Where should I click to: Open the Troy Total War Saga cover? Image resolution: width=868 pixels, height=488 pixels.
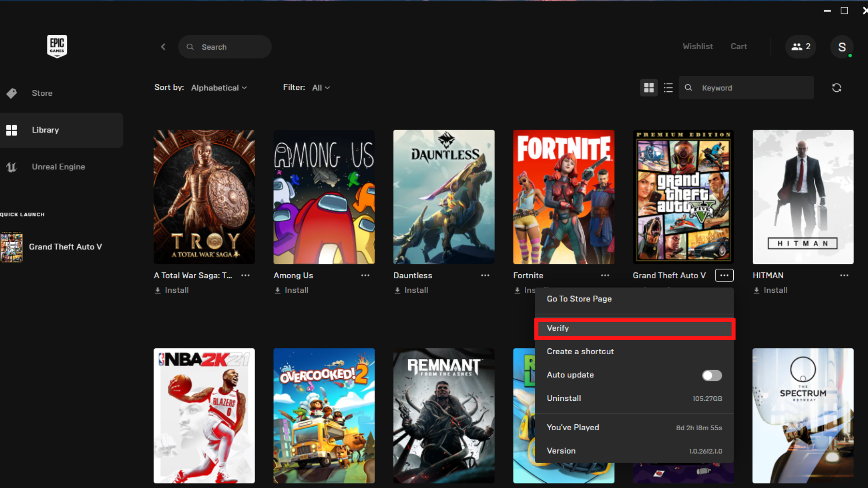coord(204,197)
